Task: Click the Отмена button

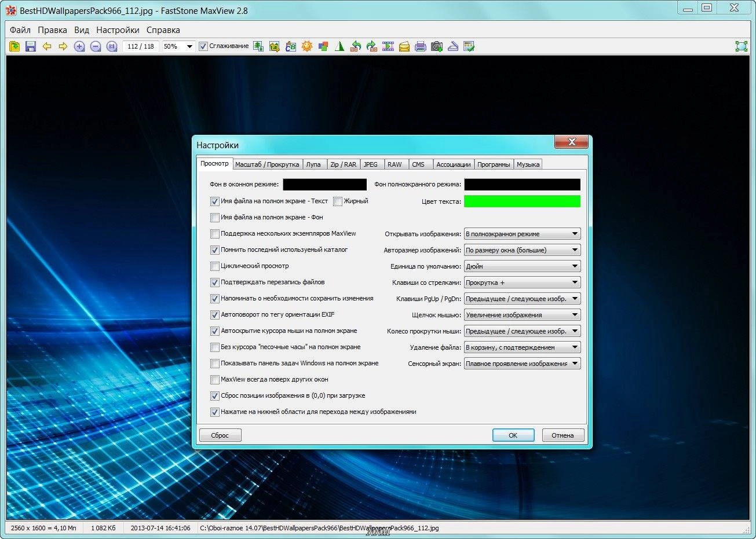Action: point(563,435)
